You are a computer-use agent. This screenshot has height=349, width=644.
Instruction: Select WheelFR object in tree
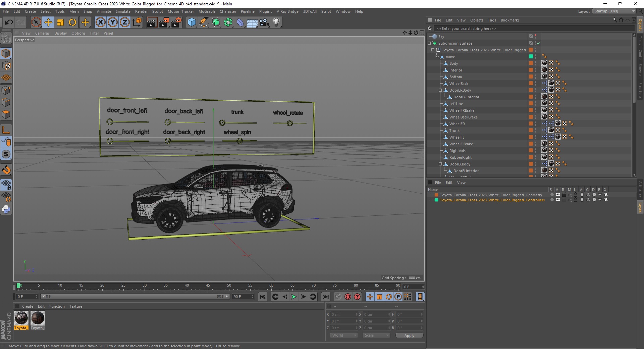click(457, 124)
